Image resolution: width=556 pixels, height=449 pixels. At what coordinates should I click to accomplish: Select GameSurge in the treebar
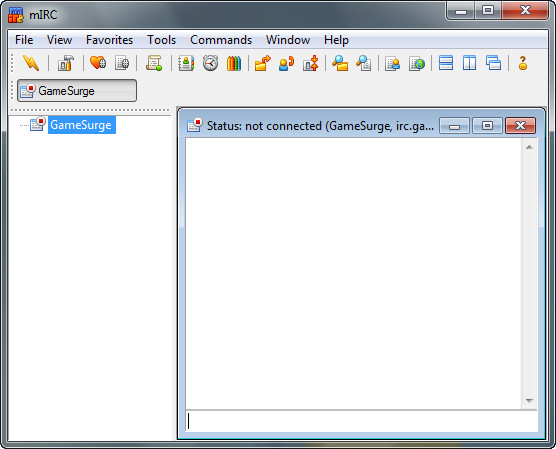(x=81, y=125)
